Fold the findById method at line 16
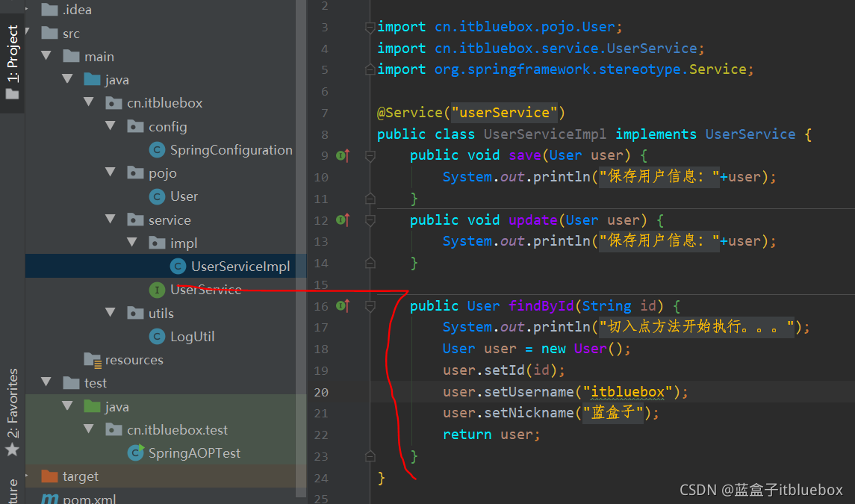Screen dimensions: 855x504 tap(370, 306)
